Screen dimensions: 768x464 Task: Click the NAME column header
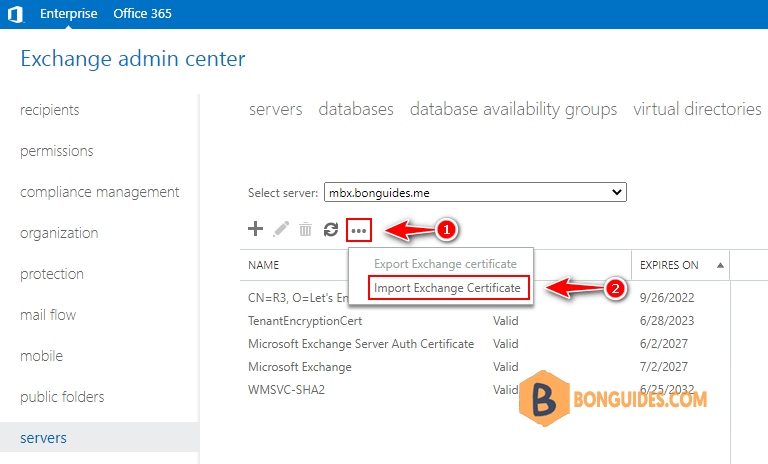click(x=264, y=265)
